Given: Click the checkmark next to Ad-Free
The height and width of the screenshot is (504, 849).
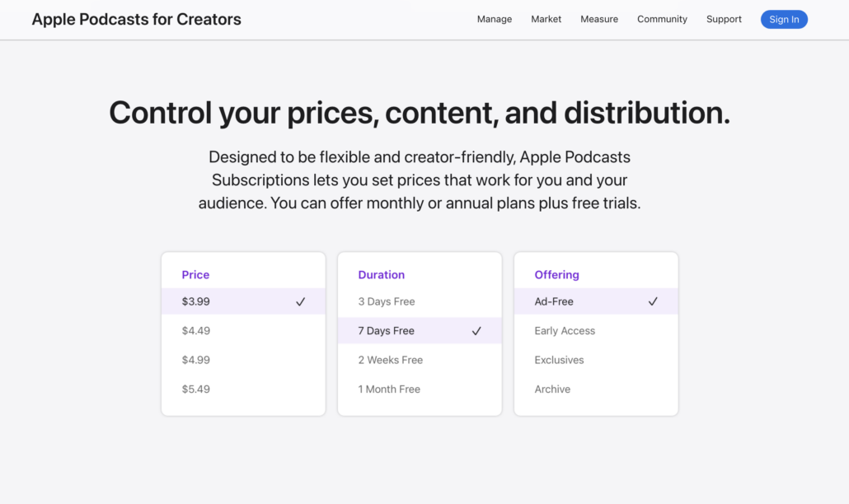Looking at the screenshot, I should (653, 302).
